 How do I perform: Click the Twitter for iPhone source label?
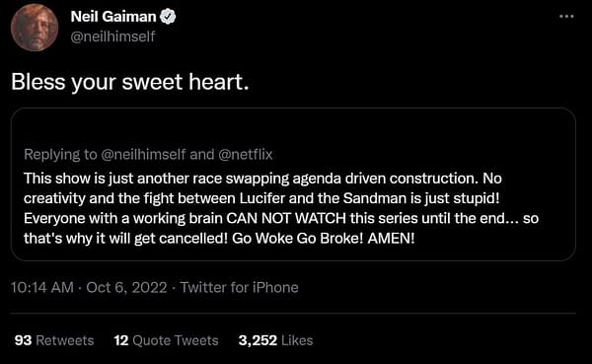[239, 287]
